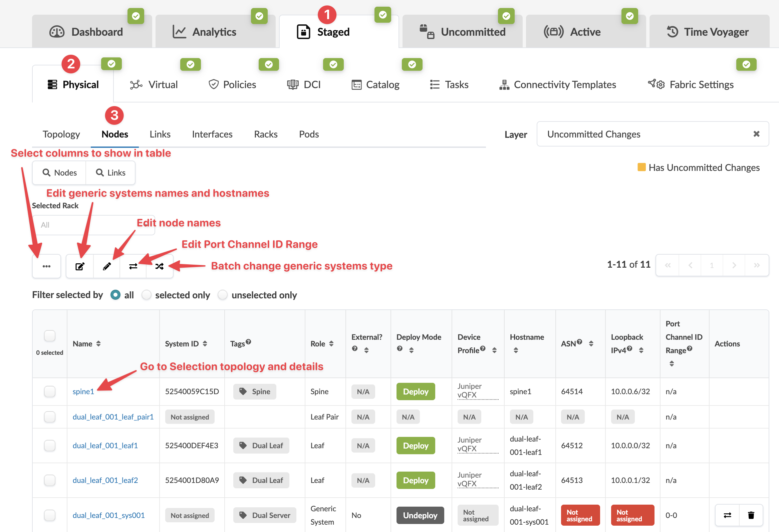The width and height of the screenshot is (779, 532).
Task: Click edit generic systems names icon
Action: (80, 266)
